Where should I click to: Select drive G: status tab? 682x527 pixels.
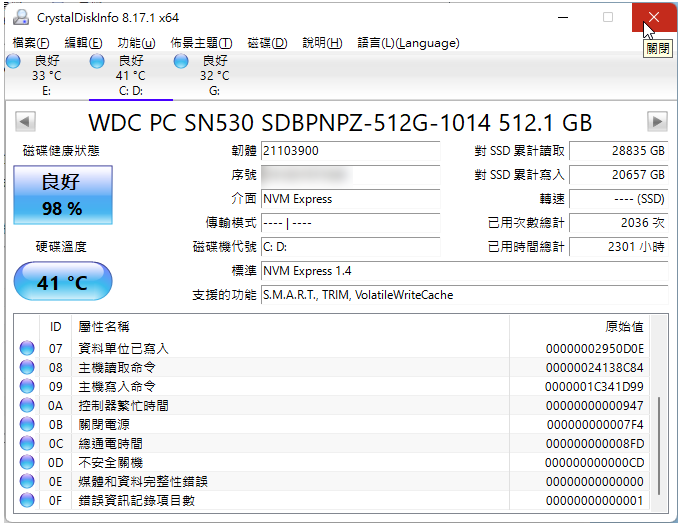click(214, 76)
